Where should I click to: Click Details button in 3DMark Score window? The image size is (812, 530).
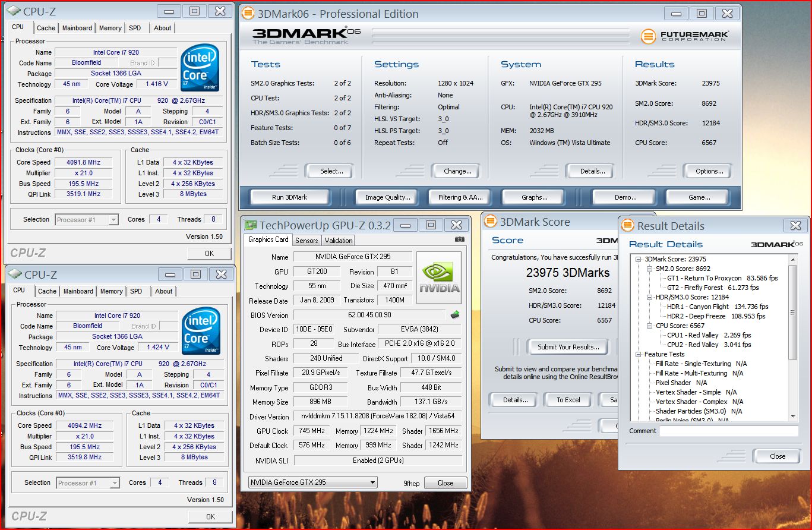point(515,400)
